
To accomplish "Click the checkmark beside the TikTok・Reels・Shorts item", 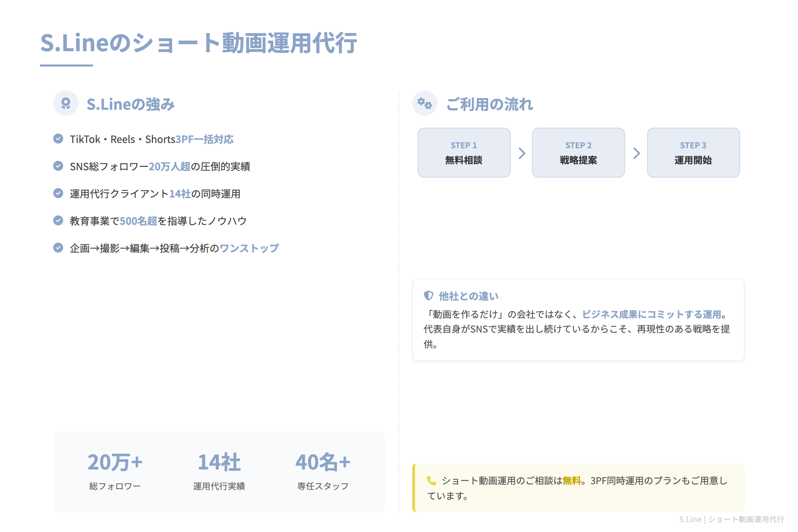I will click(x=59, y=138).
